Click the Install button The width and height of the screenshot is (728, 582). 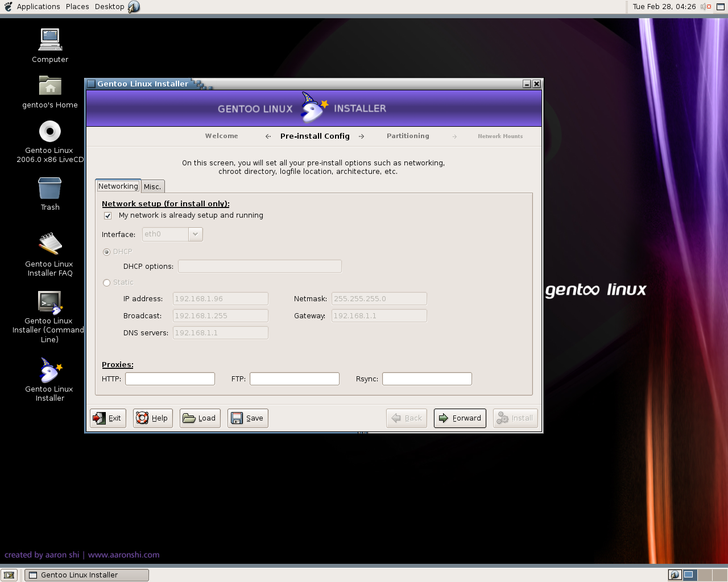515,418
